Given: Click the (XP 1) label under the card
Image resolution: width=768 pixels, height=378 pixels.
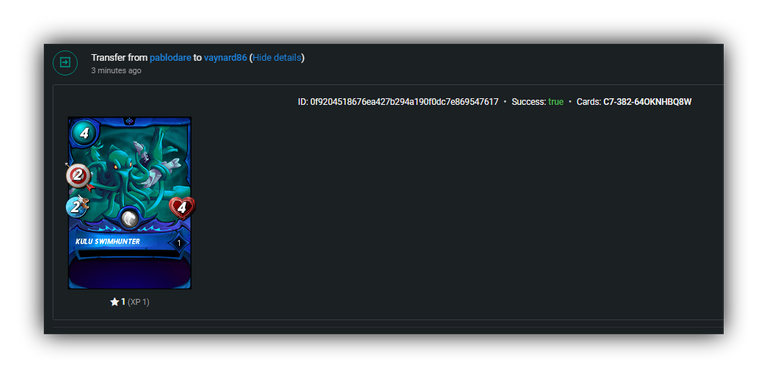Looking at the screenshot, I should click(139, 302).
